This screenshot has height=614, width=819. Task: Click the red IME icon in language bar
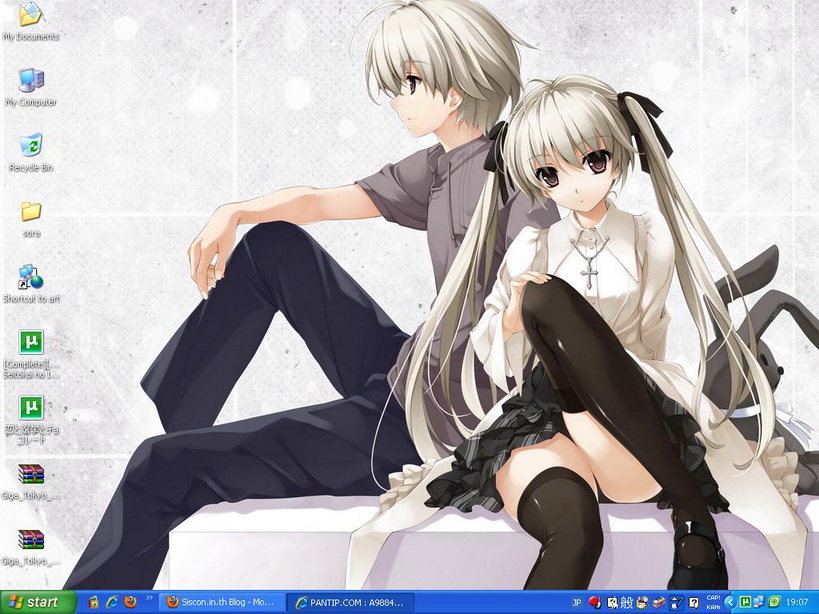(x=594, y=603)
